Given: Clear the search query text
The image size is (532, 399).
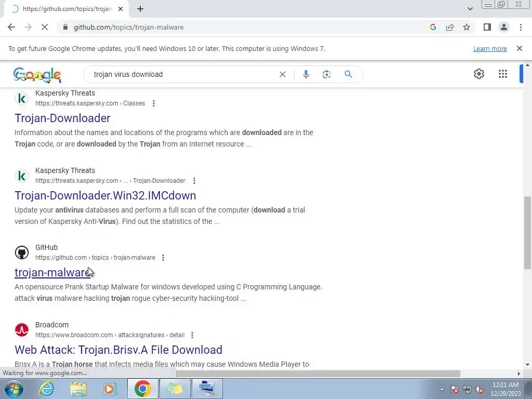Looking at the screenshot, I should (x=282, y=74).
